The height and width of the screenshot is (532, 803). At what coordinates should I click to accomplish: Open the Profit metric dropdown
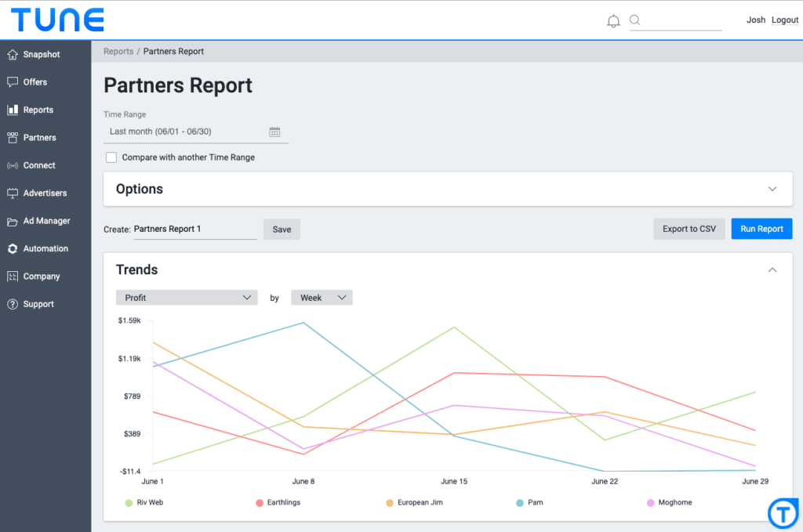187,297
